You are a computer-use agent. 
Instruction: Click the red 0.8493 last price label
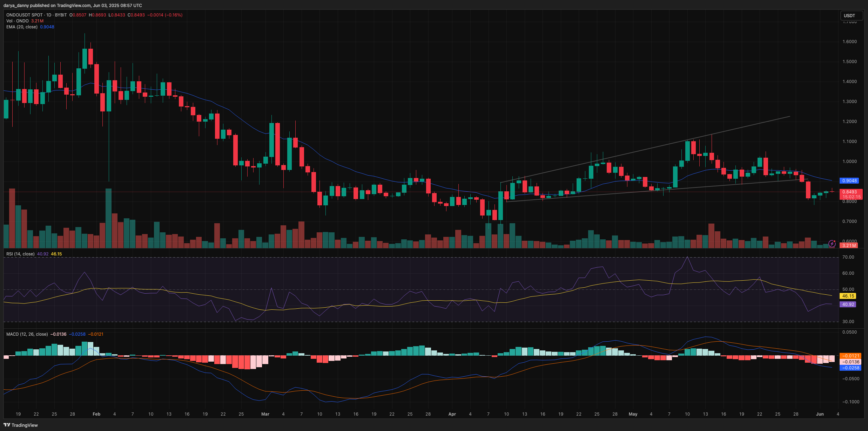coord(849,192)
